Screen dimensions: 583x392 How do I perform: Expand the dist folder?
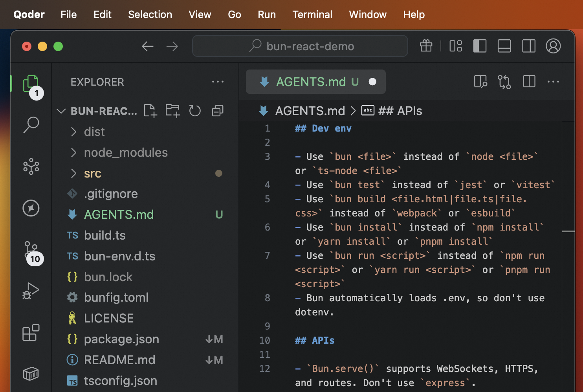pyautogui.click(x=94, y=132)
